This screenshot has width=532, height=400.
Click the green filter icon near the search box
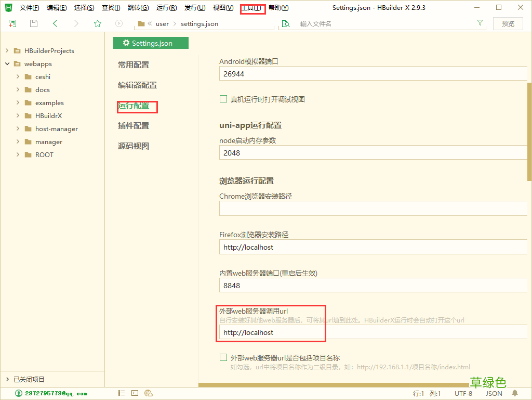[480, 23]
